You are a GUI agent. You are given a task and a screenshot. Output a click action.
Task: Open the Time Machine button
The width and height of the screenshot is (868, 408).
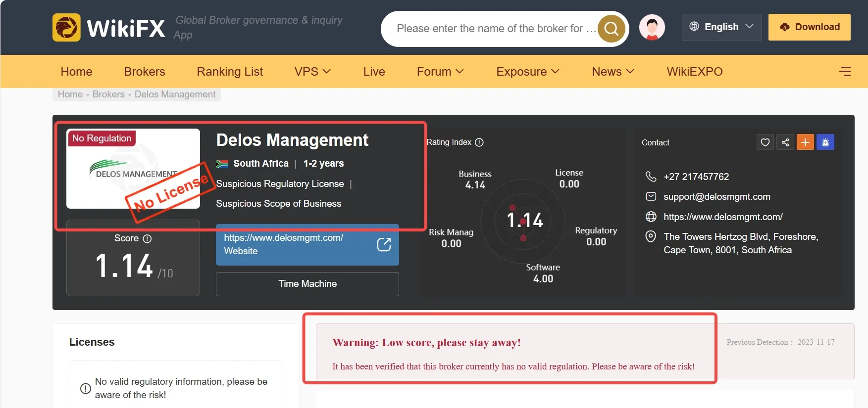tap(307, 284)
